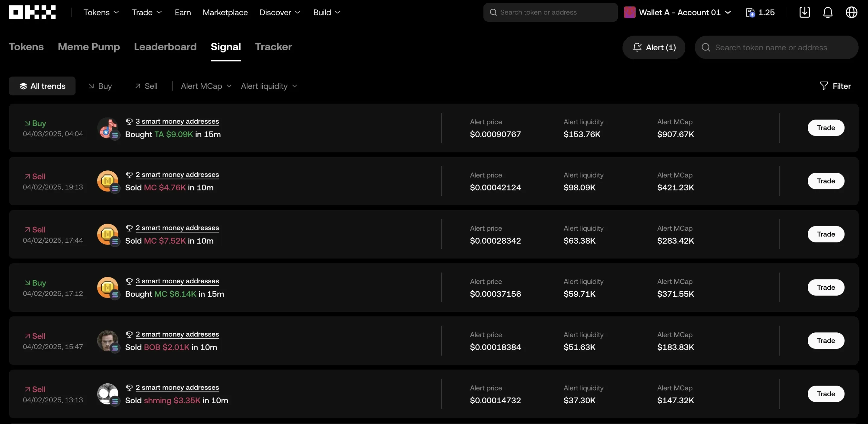Switch to the Leaderboard tab
The width and height of the screenshot is (868, 424).
(x=165, y=47)
